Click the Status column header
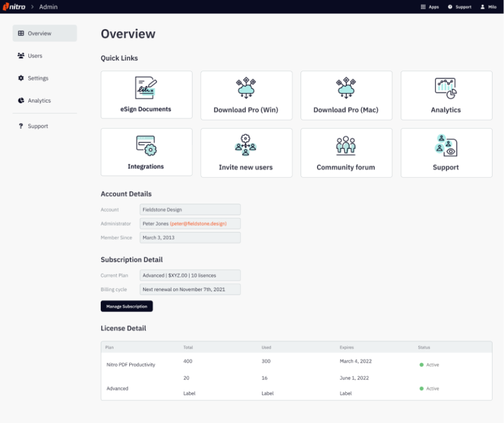504x423 pixels. tap(424, 347)
